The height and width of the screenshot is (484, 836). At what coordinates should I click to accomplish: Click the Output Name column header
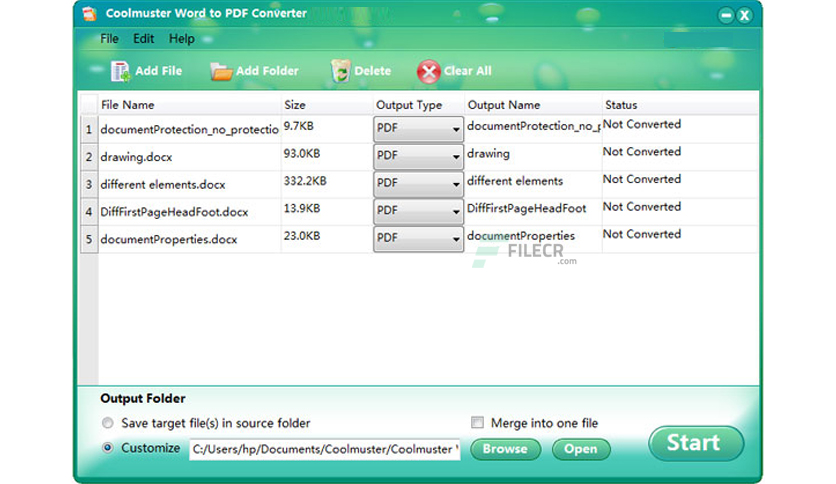(533, 105)
